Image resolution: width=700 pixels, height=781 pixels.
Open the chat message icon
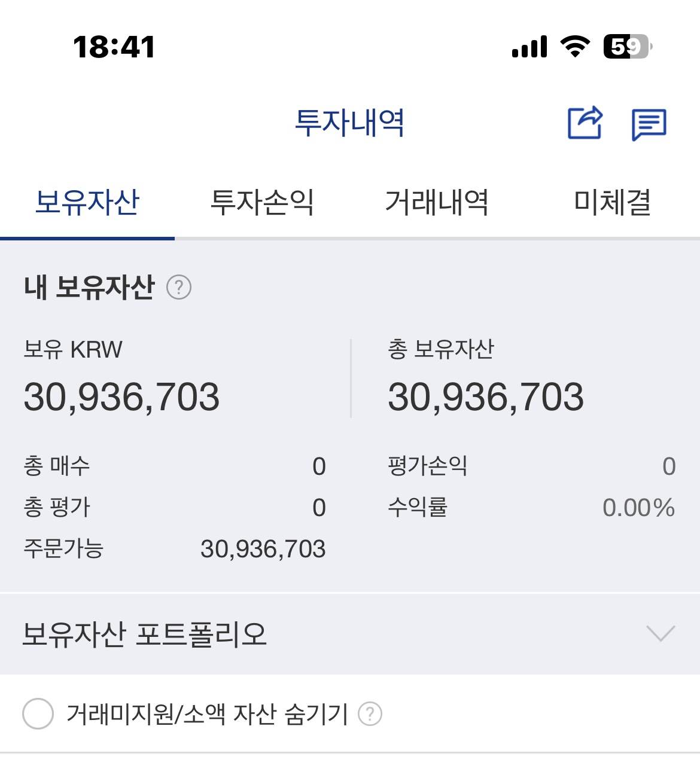click(x=649, y=124)
